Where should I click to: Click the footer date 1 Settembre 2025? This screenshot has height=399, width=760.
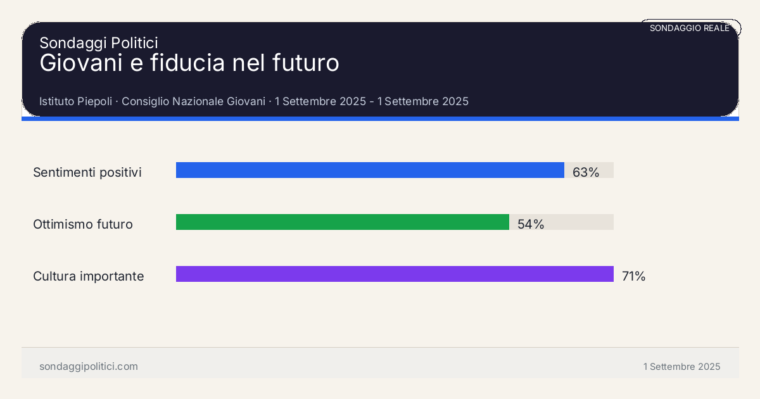point(681,367)
